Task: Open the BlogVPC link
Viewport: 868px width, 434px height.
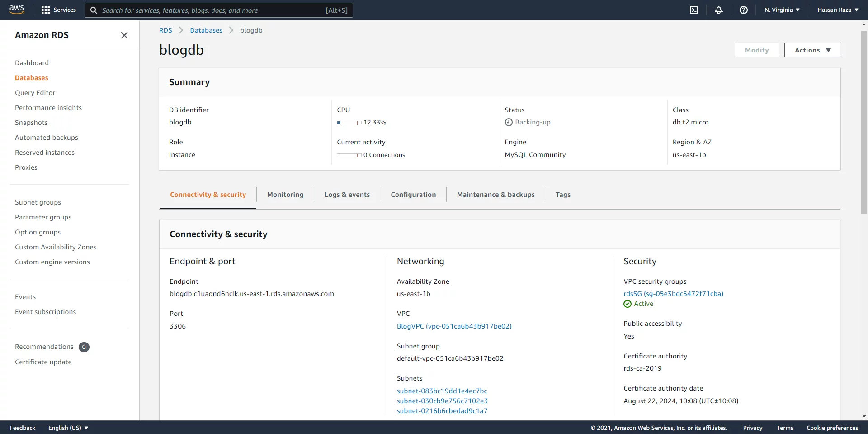Action: point(454,326)
